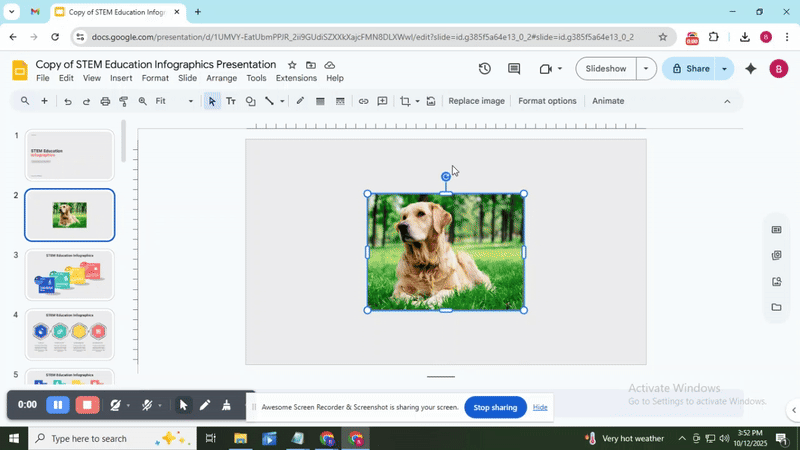Collapse the toolbar with the chevron
Screen dimensions: 800x450
(x=727, y=101)
